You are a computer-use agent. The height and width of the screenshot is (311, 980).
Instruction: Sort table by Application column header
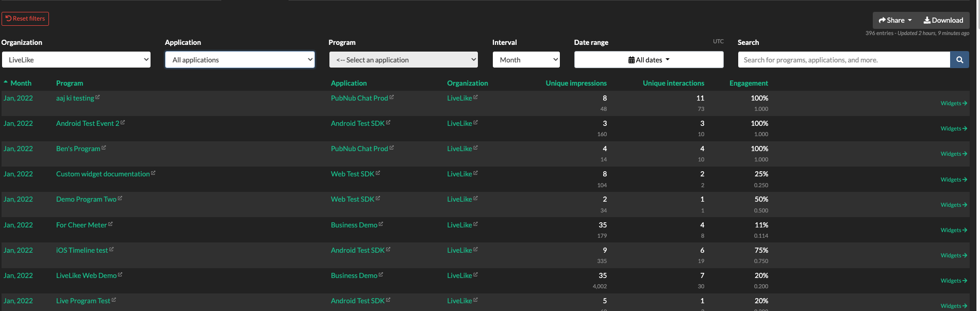[349, 83]
